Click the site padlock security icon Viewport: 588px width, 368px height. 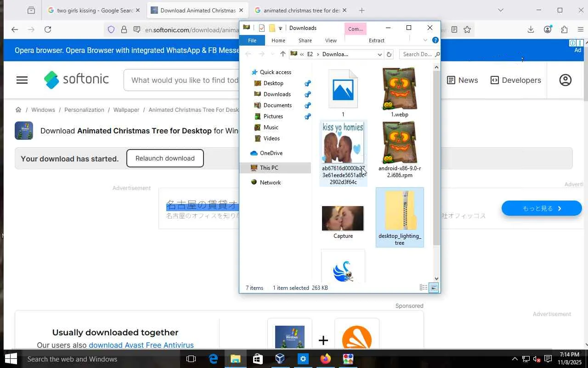click(124, 29)
